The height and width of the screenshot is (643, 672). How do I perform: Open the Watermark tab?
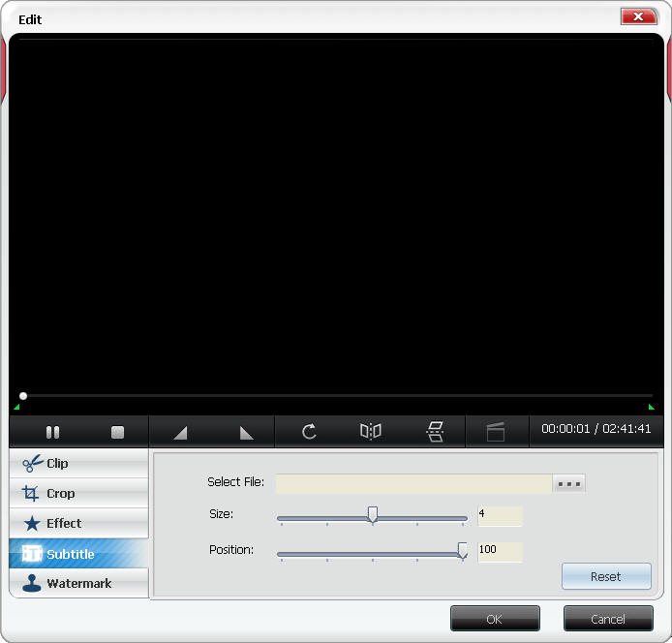78,583
